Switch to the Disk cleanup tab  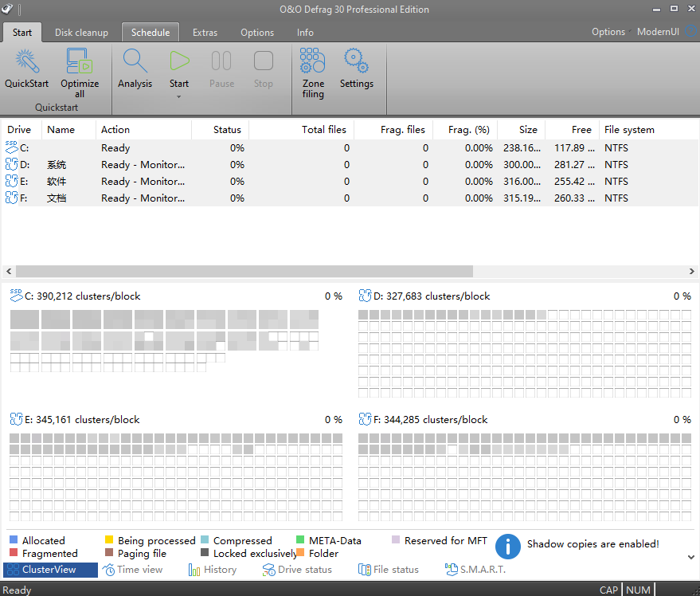tap(81, 33)
